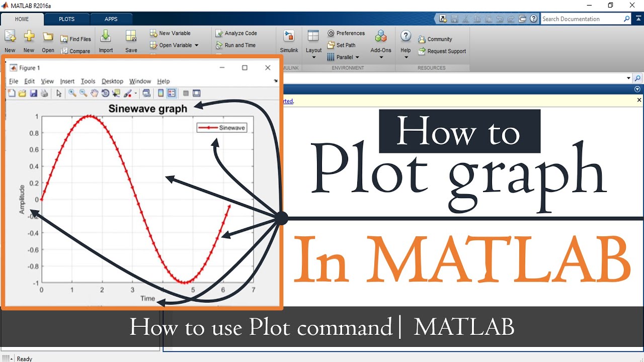Click the Save icon in quick access bar
Screen dimensions: 644x362
(x=454, y=19)
